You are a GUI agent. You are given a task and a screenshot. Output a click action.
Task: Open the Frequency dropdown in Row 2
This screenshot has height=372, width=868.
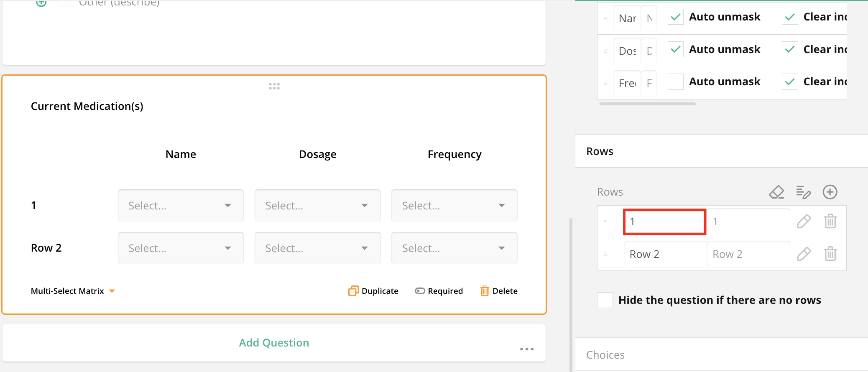(x=454, y=248)
